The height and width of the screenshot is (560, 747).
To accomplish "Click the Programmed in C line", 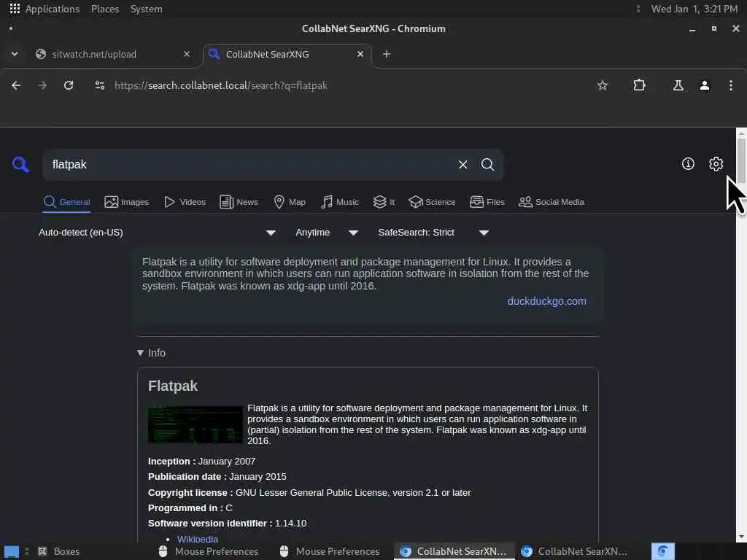I will click(x=190, y=507).
